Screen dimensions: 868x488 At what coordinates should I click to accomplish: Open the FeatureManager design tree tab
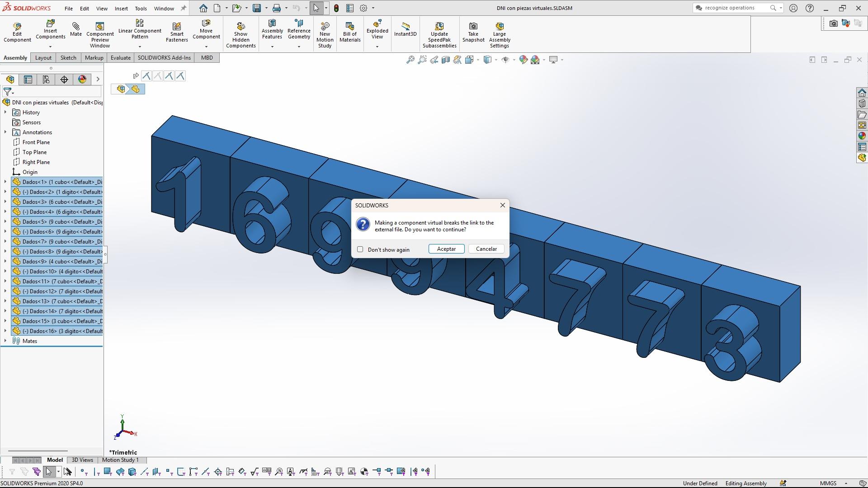coord(10,80)
